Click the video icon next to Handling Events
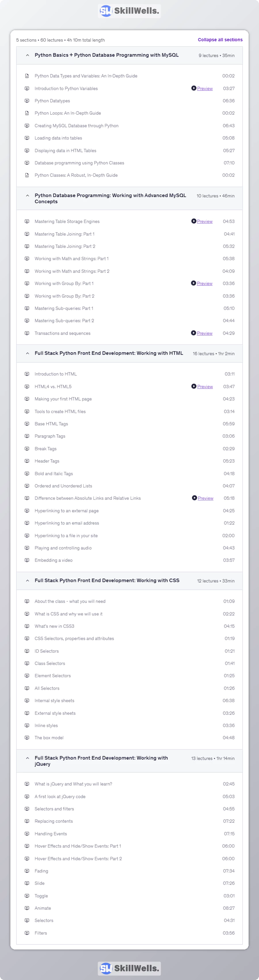Image resolution: width=259 pixels, height=980 pixels. (27, 834)
